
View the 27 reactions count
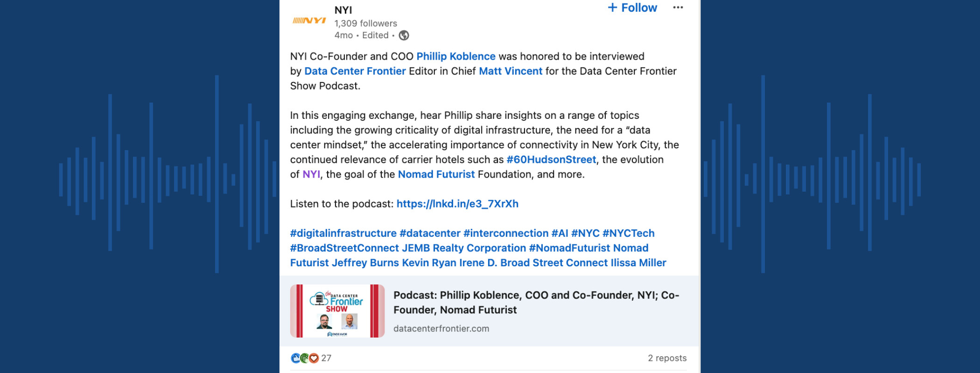coord(326,358)
